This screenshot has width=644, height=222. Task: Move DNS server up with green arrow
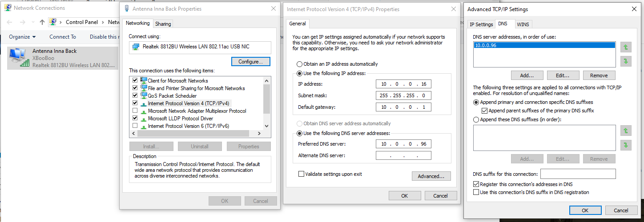tap(626, 47)
